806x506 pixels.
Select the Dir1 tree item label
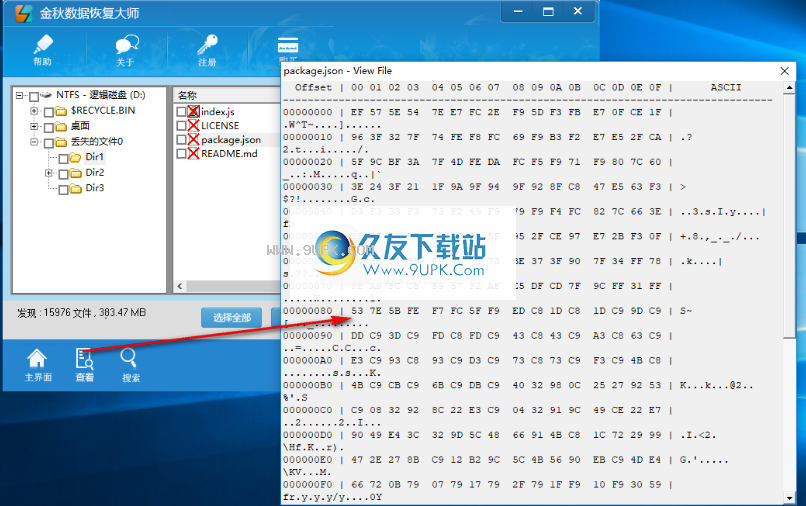coord(95,157)
